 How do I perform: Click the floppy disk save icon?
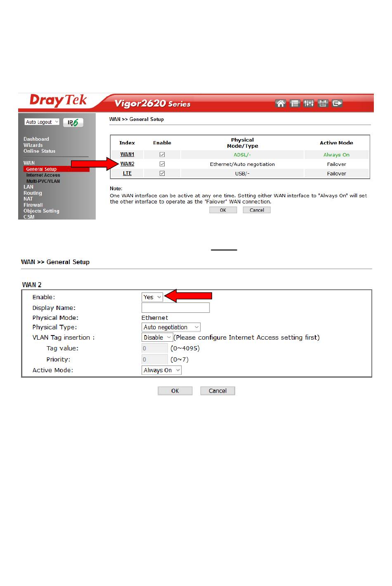[x=323, y=103]
